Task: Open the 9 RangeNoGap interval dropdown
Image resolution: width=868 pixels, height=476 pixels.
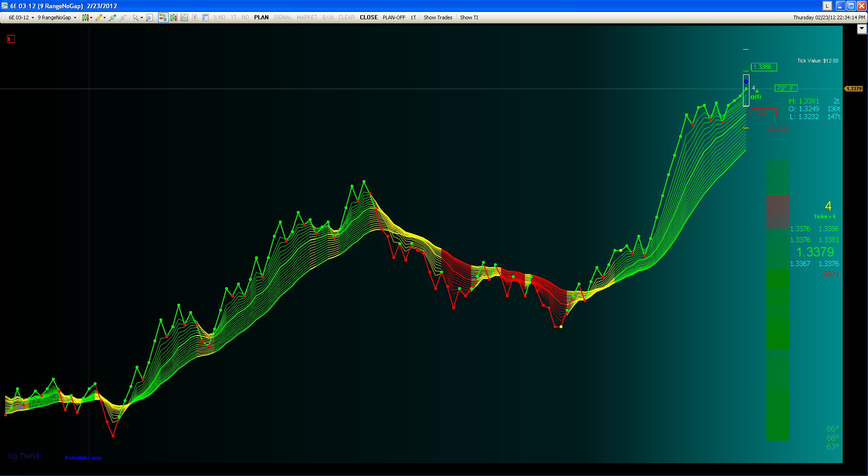Action: (57, 17)
